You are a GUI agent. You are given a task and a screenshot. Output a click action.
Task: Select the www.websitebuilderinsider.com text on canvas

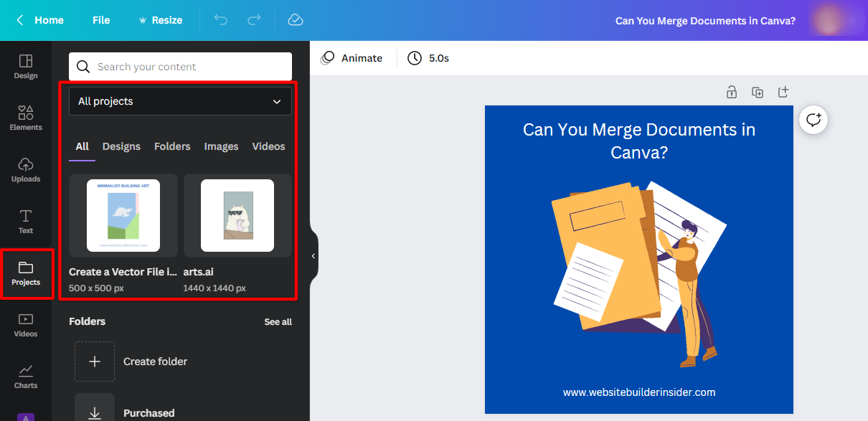(x=639, y=392)
